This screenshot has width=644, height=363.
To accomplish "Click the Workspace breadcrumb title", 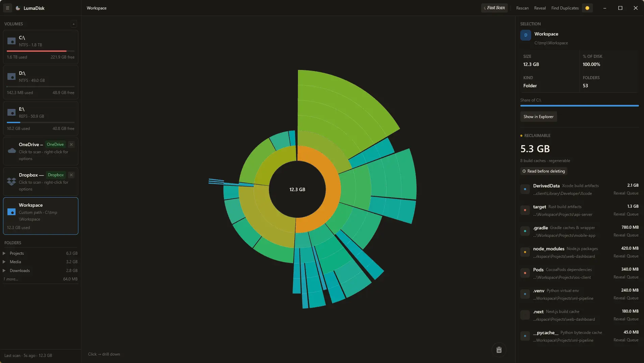I will [97, 8].
